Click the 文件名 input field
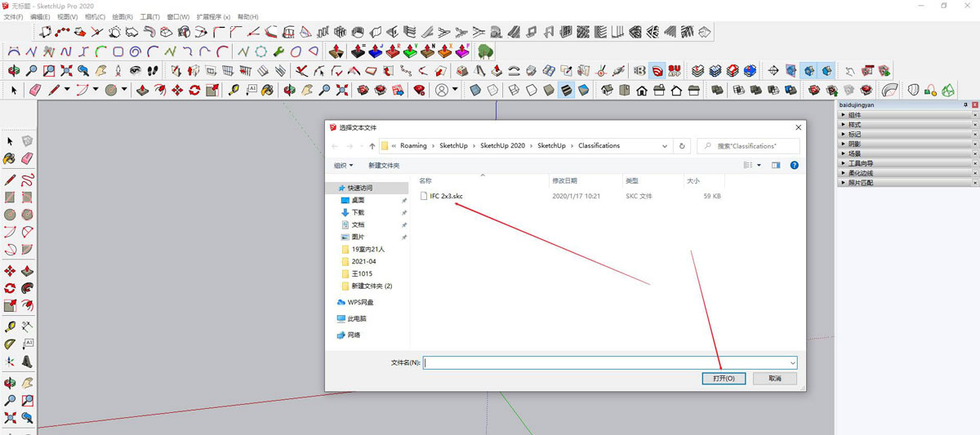980x435 pixels. [x=604, y=363]
